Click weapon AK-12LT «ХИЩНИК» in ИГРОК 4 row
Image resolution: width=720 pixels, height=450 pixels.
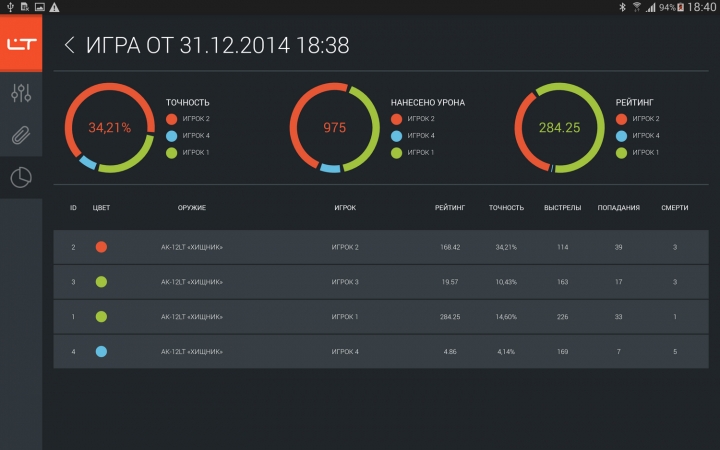click(x=191, y=352)
